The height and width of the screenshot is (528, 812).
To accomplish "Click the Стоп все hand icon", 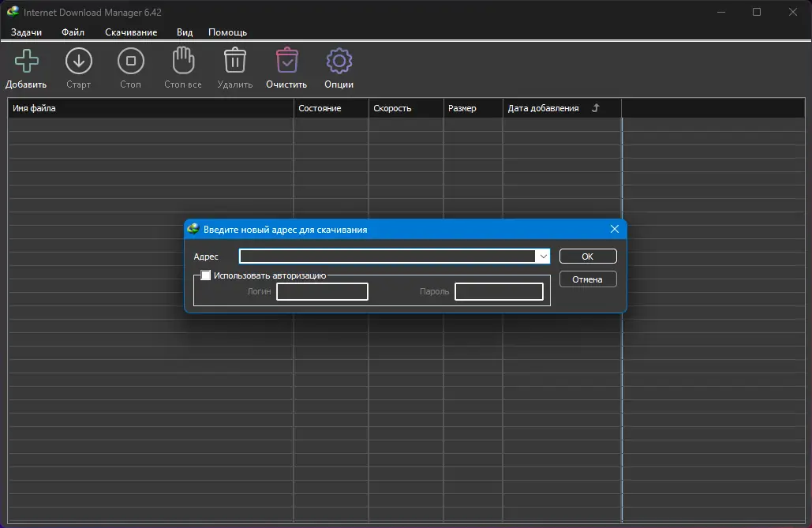I will pos(183,60).
